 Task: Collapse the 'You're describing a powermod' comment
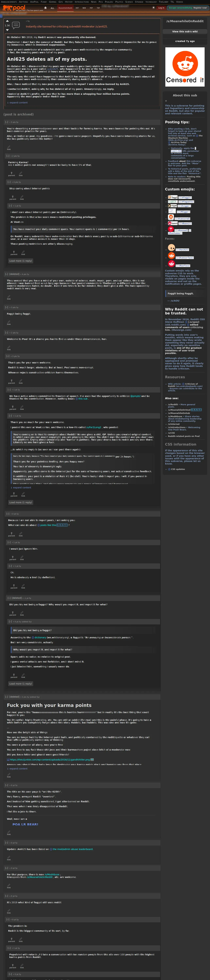(x=7, y=122)
